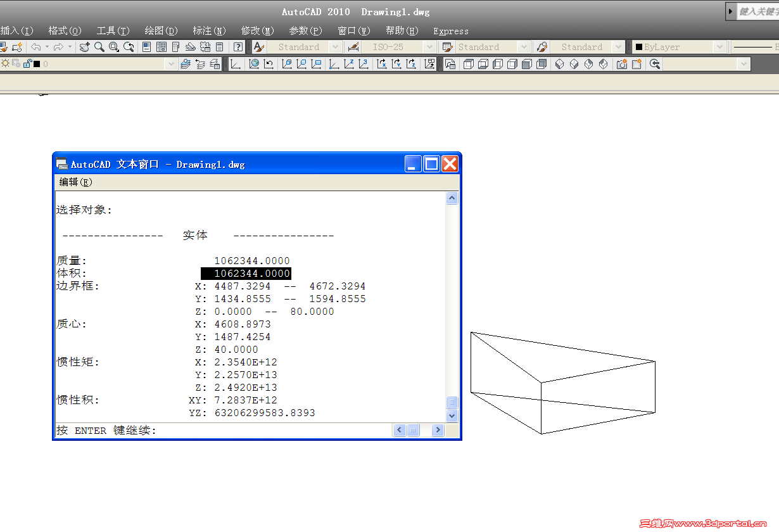Click the Rotate UCS about X icon
This screenshot has width=779, height=532.
[382, 64]
